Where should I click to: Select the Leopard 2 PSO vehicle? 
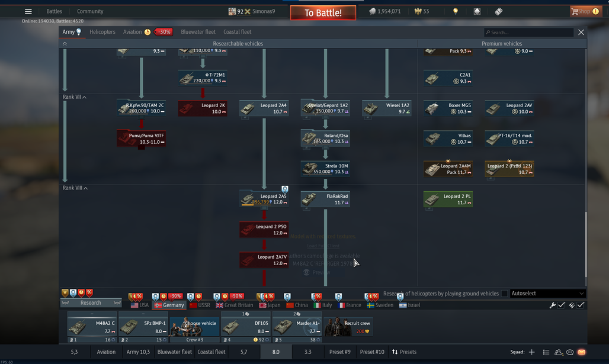[264, 229]
